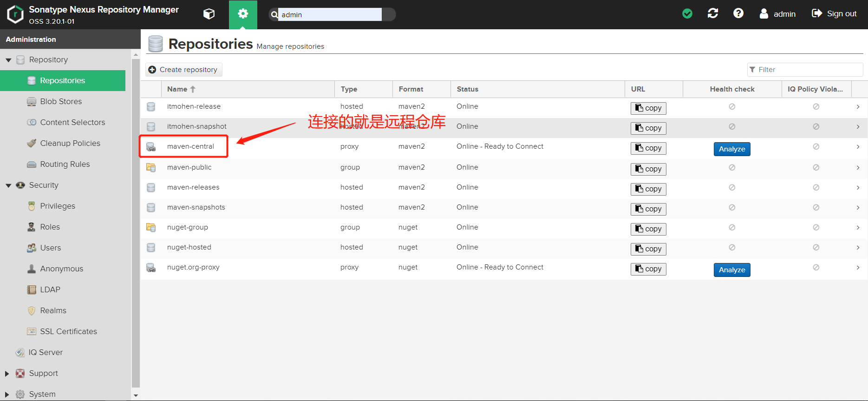Copy URL of maven-central repository

point(648,148)
